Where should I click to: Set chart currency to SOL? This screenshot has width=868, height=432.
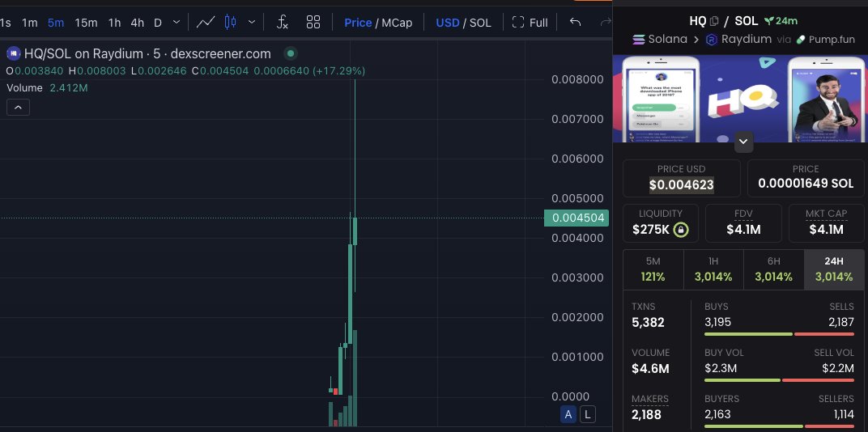[x=480, y=23]
